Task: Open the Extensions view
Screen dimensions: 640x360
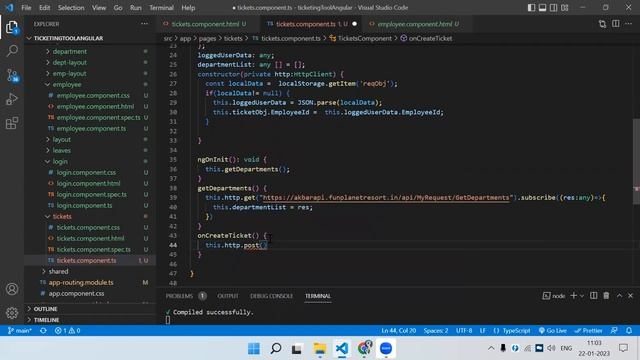Action: point(12,123)
